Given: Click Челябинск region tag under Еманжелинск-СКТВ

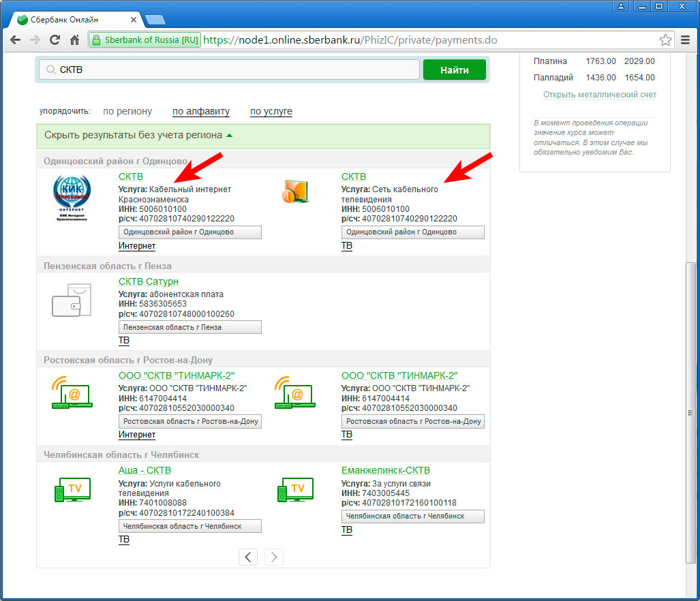Looking at the screenshot, I should coord(412,517).
